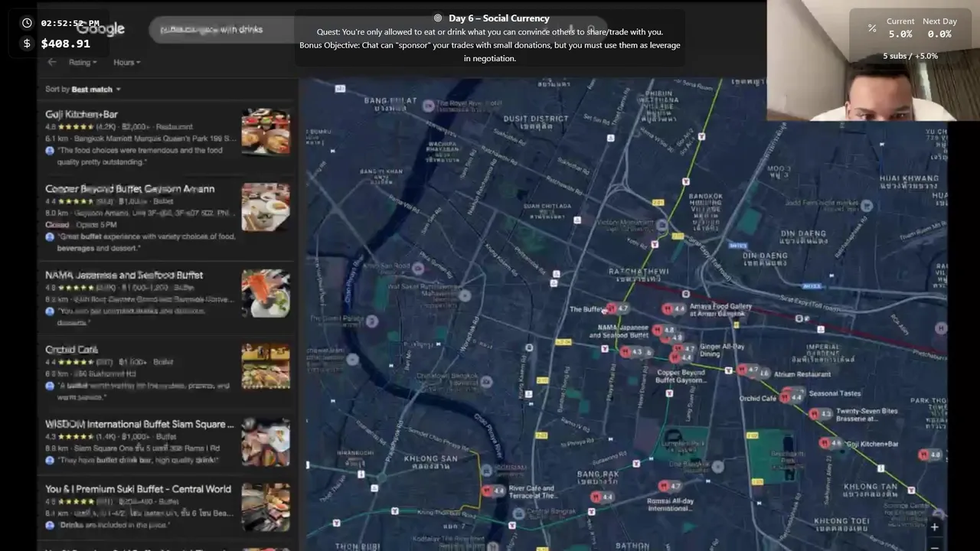Click the clock icon beside the timer
980x551 pixels.
tap(28, 24)
